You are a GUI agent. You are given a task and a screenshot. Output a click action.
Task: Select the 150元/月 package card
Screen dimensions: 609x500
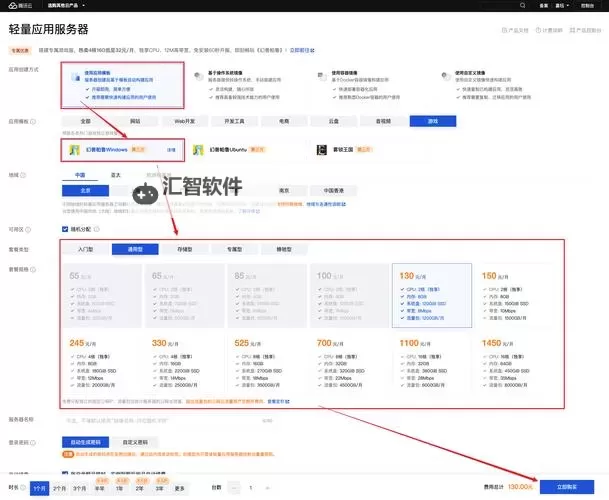[x=514, y=296]
